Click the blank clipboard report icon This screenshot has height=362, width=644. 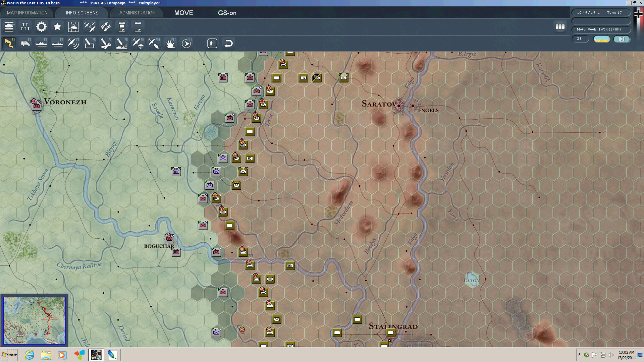138,27
